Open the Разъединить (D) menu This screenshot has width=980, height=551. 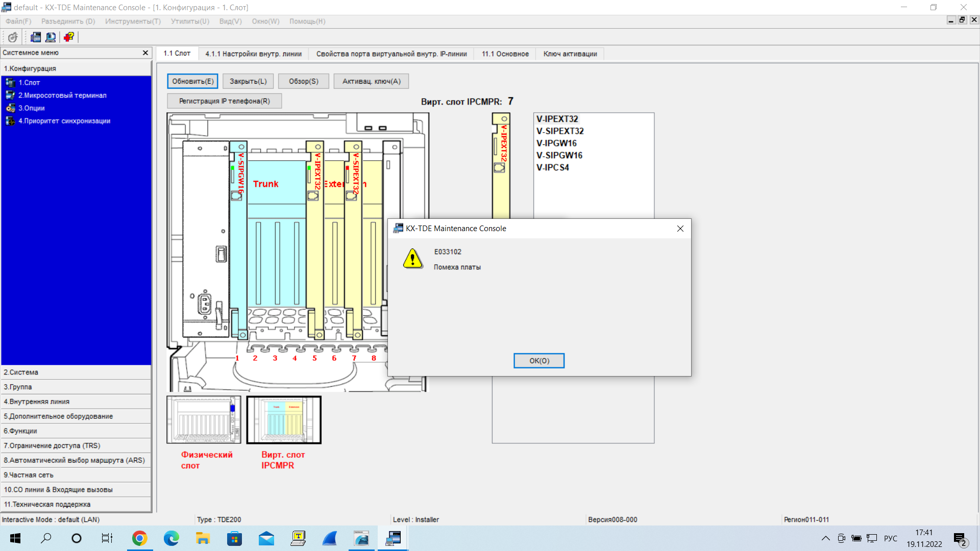(68, 21)
